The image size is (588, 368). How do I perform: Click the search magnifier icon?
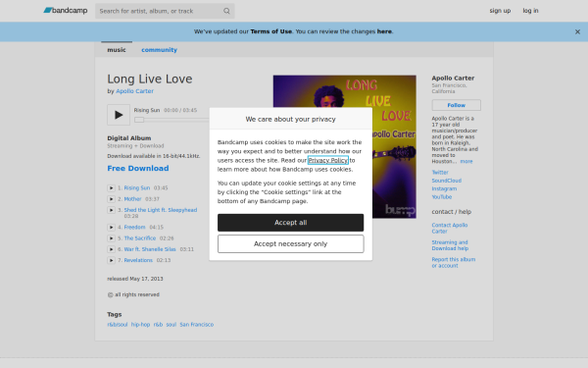226,11
